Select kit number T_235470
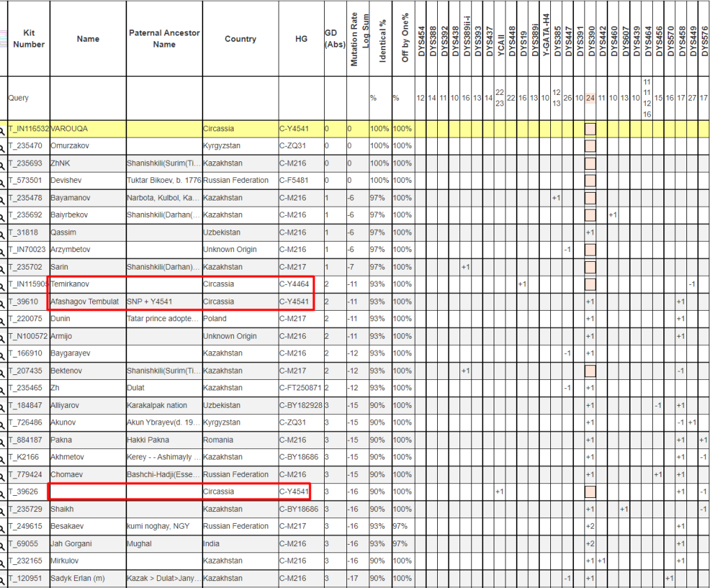The height and width of the screenshot is (588, 715). click(x=25, y=146)
